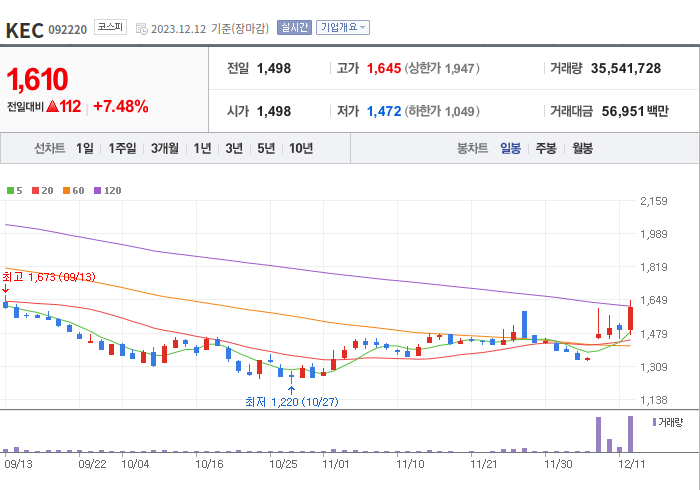Viewport: 700px width, 490px height.
Task: Select the 5년 line chart period
Action: 266,148
